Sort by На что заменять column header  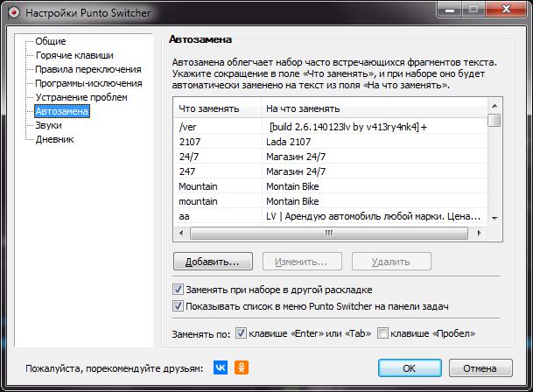tap(374, 108)
